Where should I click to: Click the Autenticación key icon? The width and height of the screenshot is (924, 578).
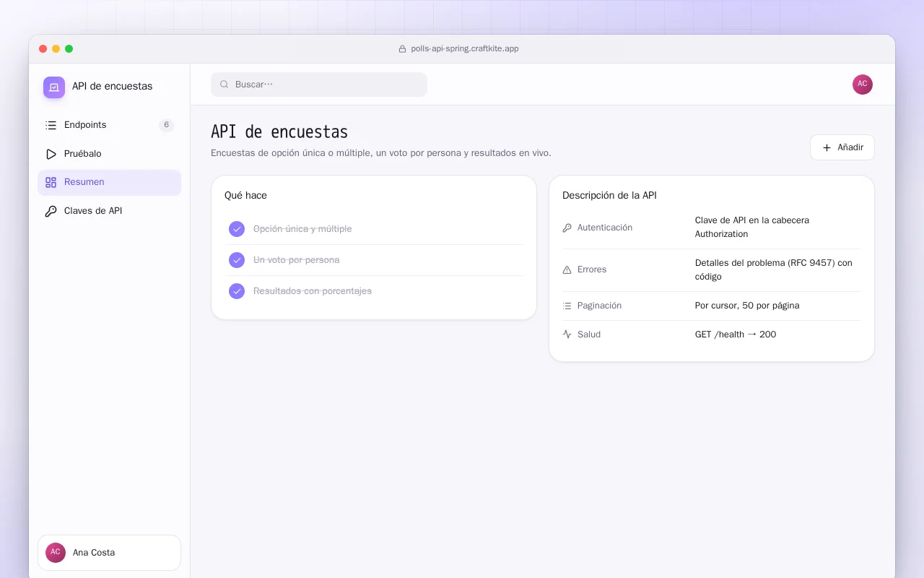pyautogui.click(x=567, y=228)
